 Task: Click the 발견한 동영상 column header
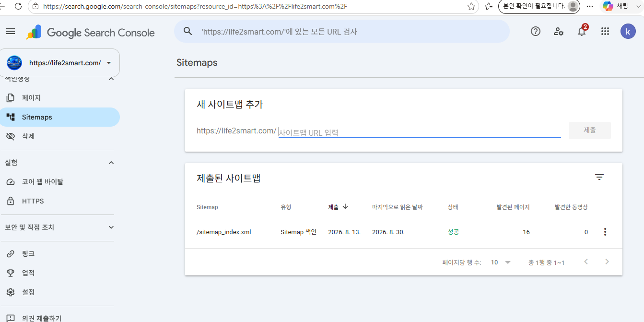(x=571, y=207)
